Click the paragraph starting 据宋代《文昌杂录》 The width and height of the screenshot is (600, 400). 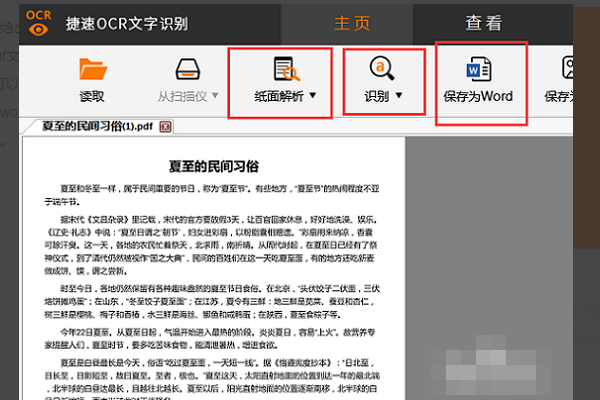[212, 245]
